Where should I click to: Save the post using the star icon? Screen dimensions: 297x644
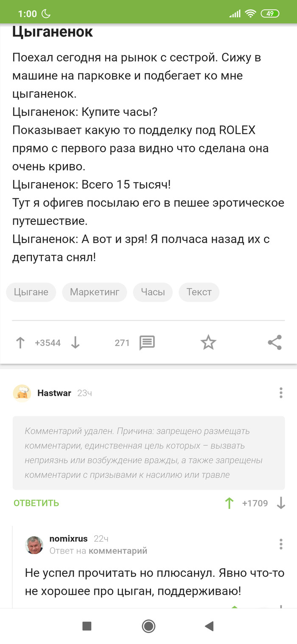208,341
